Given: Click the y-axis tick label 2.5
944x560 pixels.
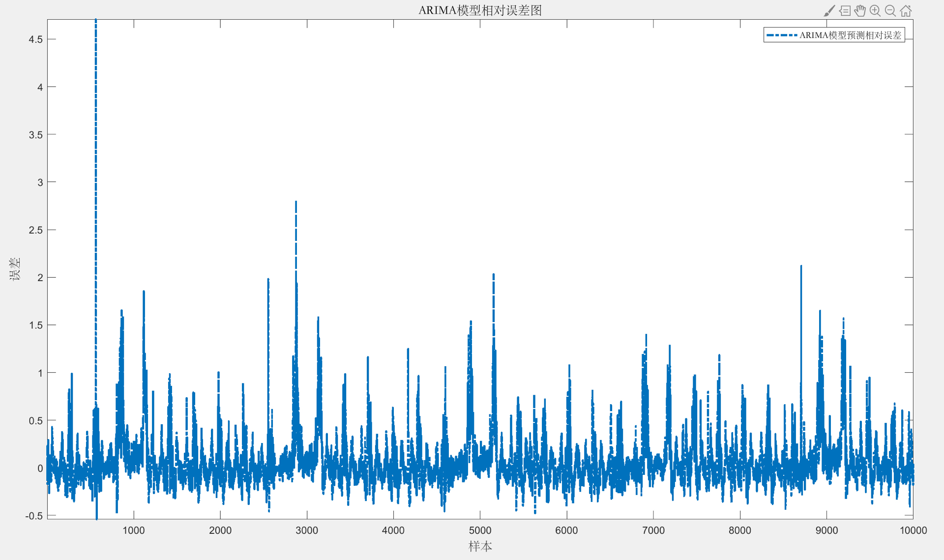Looking at the screenshot, I should [35, 230].
